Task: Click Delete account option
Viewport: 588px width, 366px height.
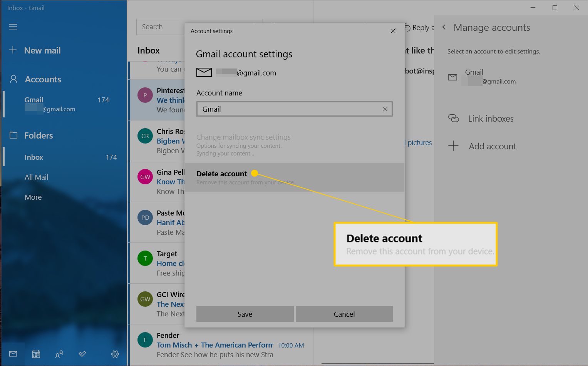Action: click(x=295, y=177)
